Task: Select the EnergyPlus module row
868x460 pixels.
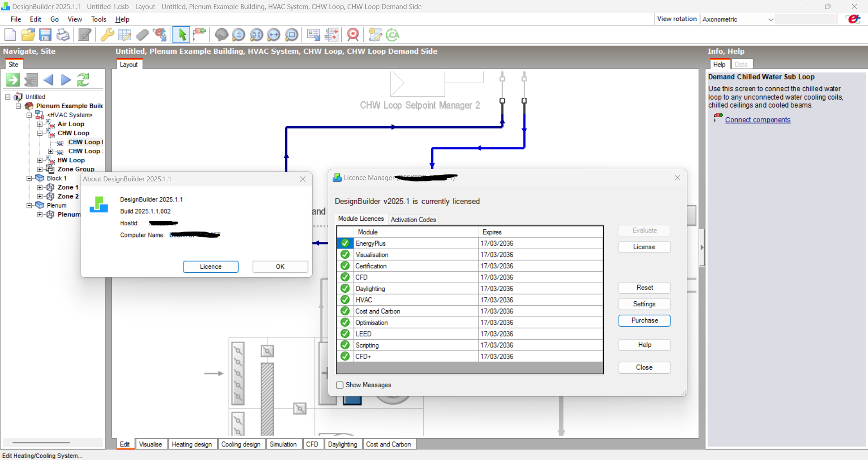Action: [x=470, y=243]
